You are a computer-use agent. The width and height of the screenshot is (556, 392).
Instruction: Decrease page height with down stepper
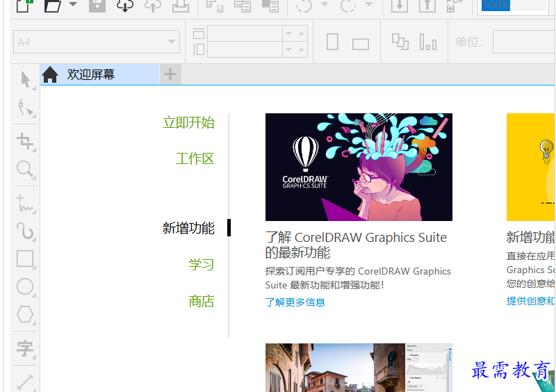click(288, 49)
